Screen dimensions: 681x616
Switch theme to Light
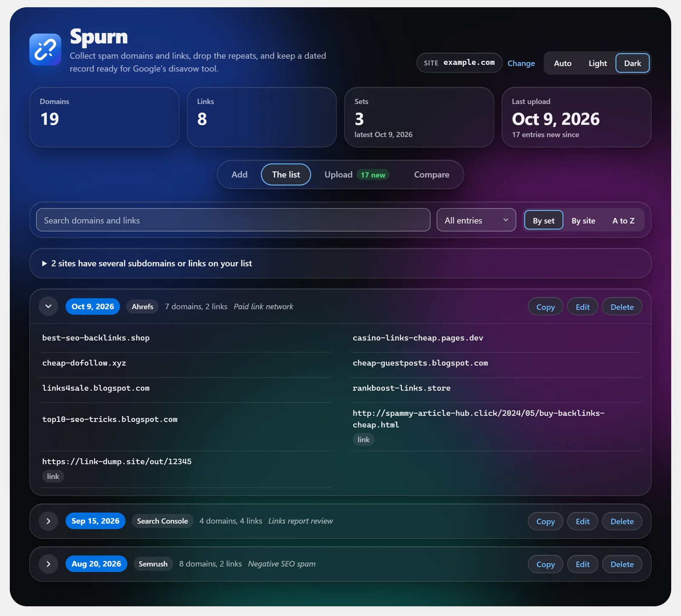point(598,63)
